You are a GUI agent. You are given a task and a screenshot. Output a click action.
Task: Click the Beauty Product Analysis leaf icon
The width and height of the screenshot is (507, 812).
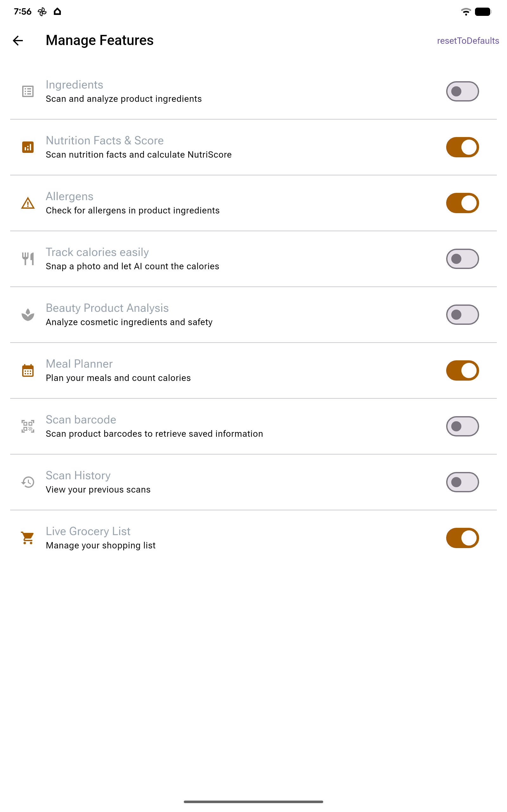tap(28, 314)
